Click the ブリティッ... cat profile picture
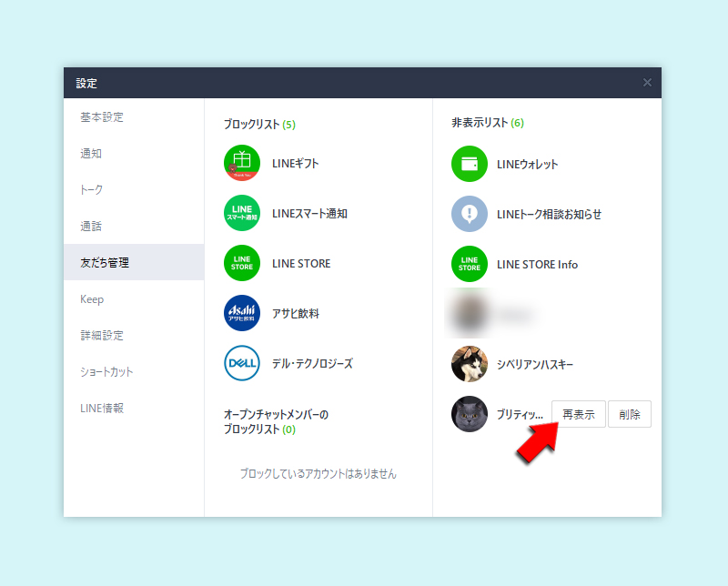728x586 pixels. [x=469, y=413]
